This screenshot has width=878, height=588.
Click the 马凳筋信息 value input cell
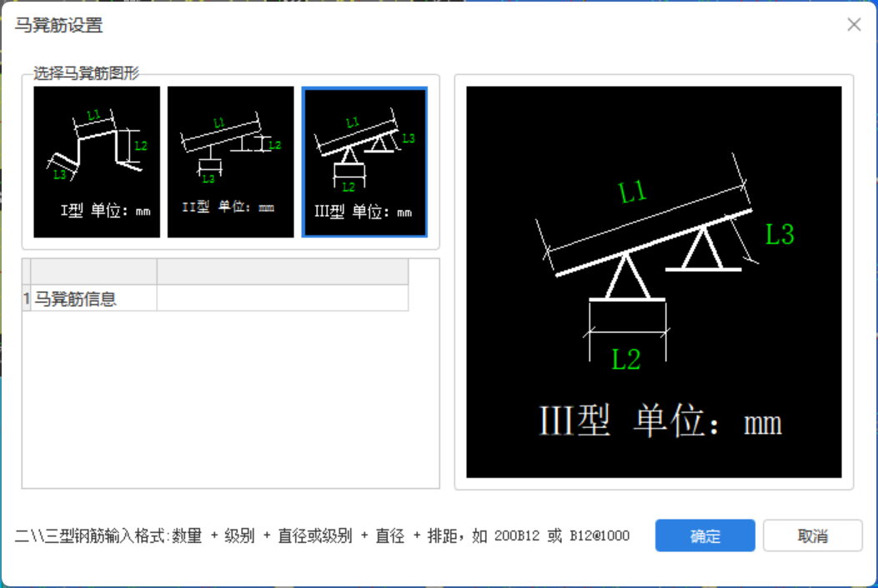coord(283,298)
